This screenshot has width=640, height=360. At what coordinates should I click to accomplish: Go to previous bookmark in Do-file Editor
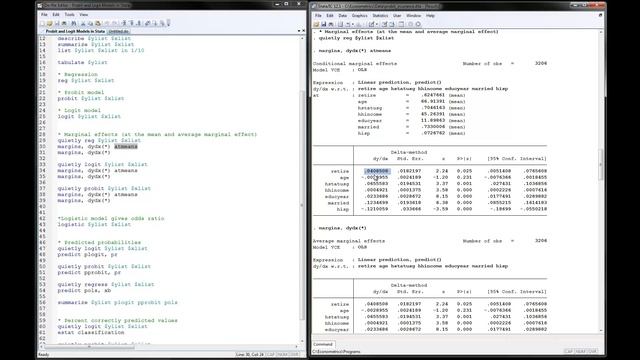point(132,23)
